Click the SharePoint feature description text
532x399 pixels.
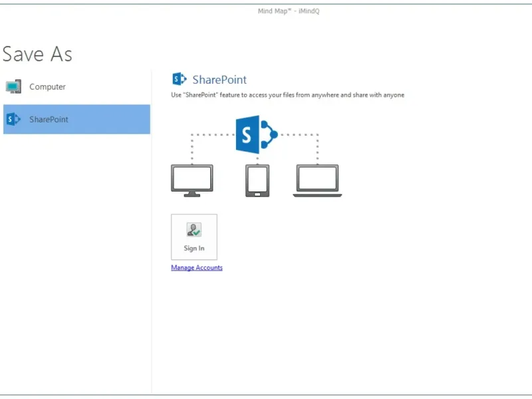tap(288, 95)
